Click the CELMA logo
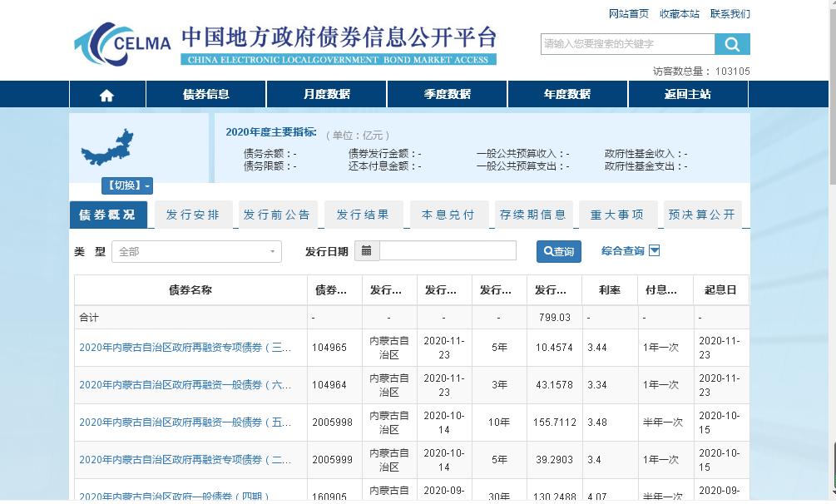 (x=122, y=42)
